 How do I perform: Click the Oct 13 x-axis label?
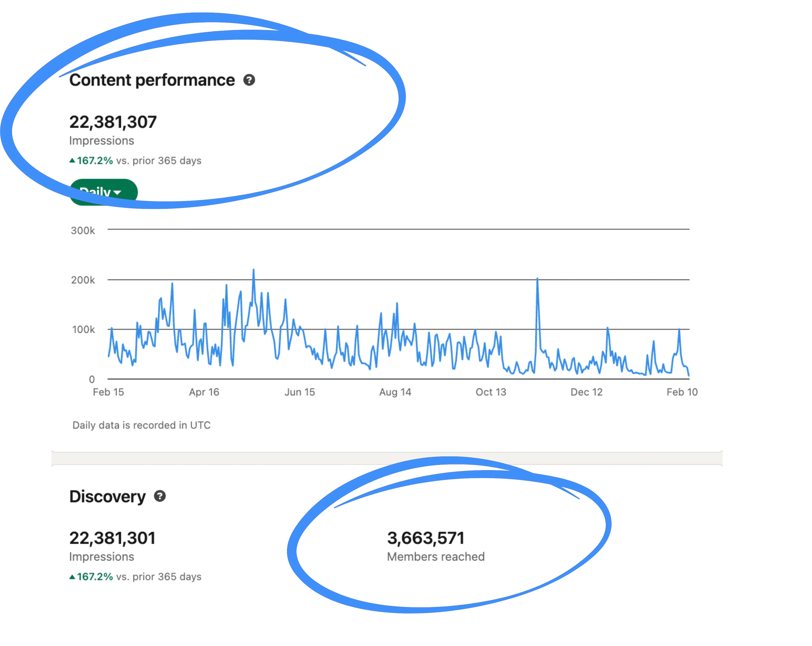point(491,392)
